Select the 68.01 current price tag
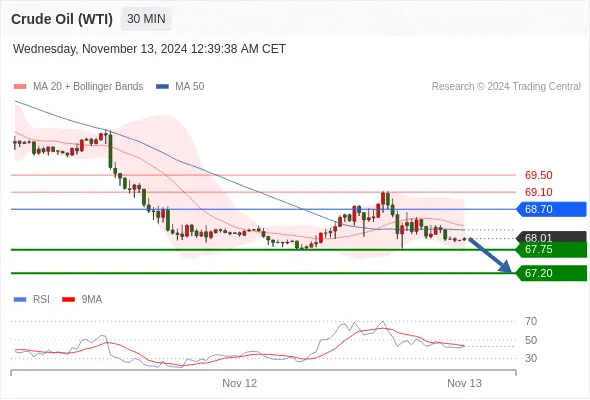Image resolution: width=590 pixels, height=400 pixels. pyautogui.click(x=552, y=237)
